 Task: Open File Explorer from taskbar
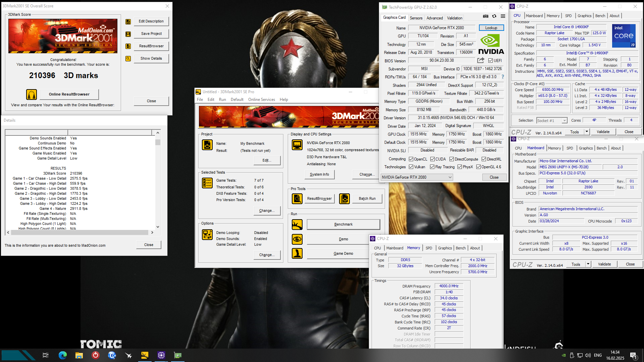[79, 355]
